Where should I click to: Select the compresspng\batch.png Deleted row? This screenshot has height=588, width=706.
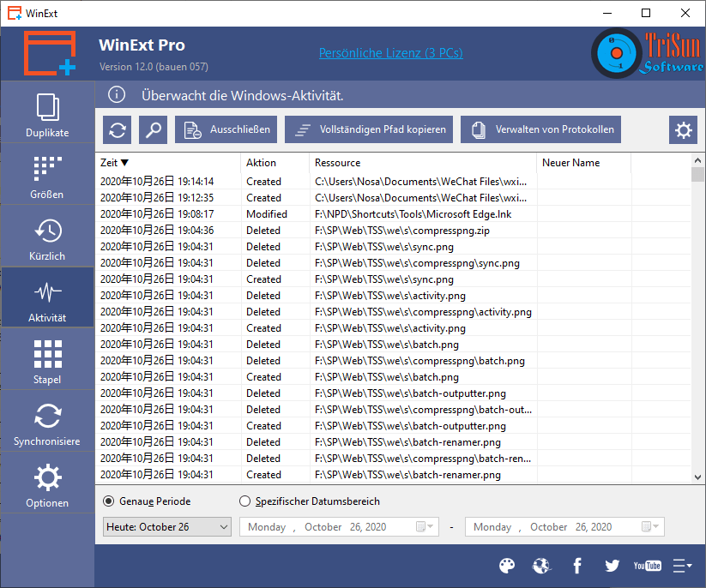click(393, 361)
